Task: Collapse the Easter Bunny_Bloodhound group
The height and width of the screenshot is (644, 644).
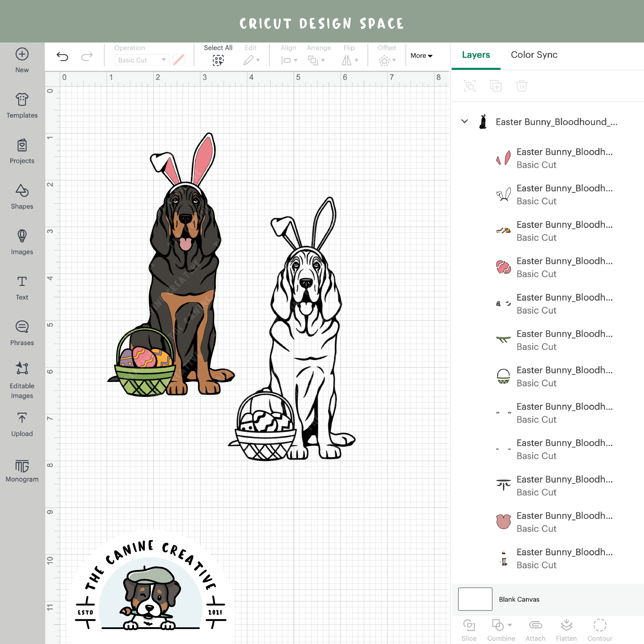Action: click(464, 122)
